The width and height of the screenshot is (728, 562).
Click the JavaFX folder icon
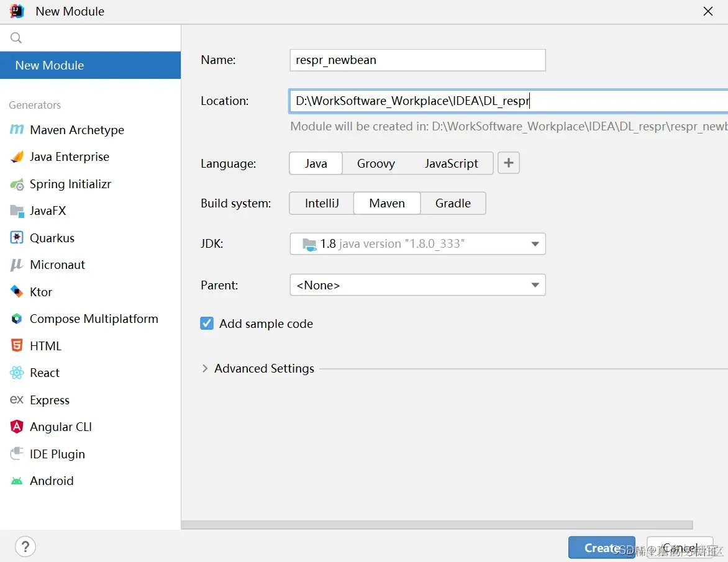coord(17,211)
